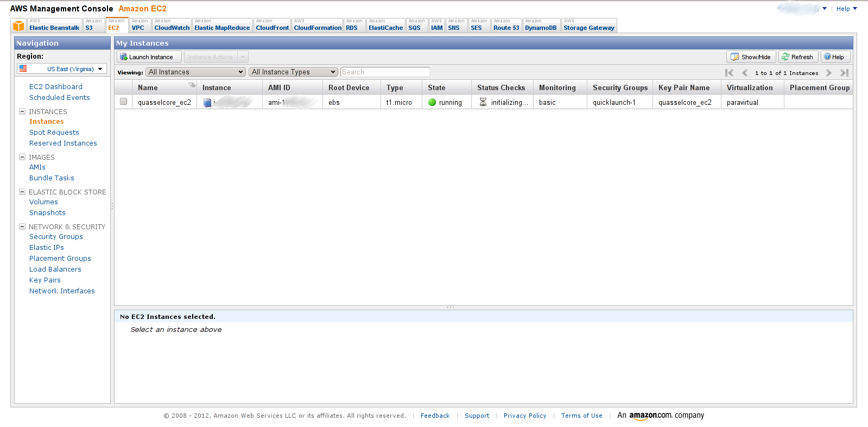Click the Launch Instance button
This screenshot has height=427, width=868.
click(x=149, y=57)
